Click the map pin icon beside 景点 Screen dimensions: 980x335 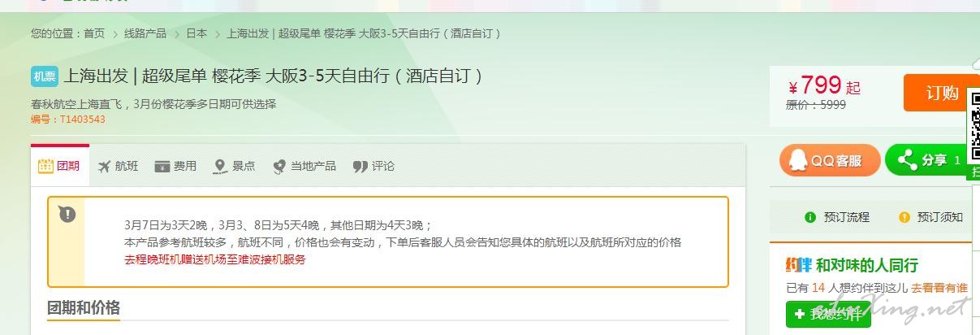point(220,167)
